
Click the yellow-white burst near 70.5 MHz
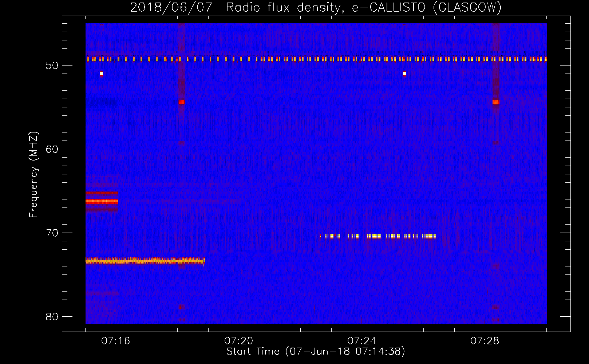tap(376, 236)
